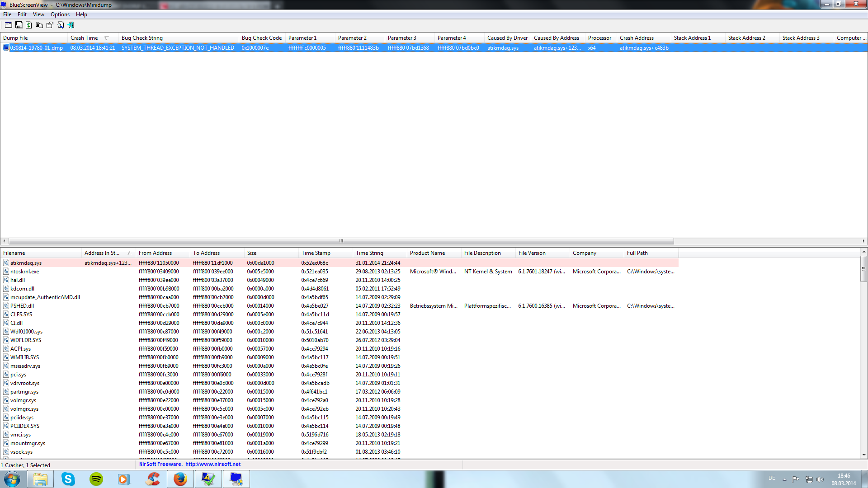Viewport: 868px width, 488px height.
Task: Select the 030814-19780-01.dmp crash entry
Action: click(x=36, y=48)
